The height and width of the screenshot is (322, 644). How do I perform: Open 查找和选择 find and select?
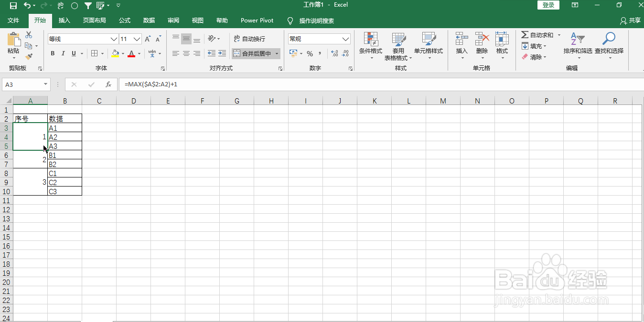[x=609, y=46]
